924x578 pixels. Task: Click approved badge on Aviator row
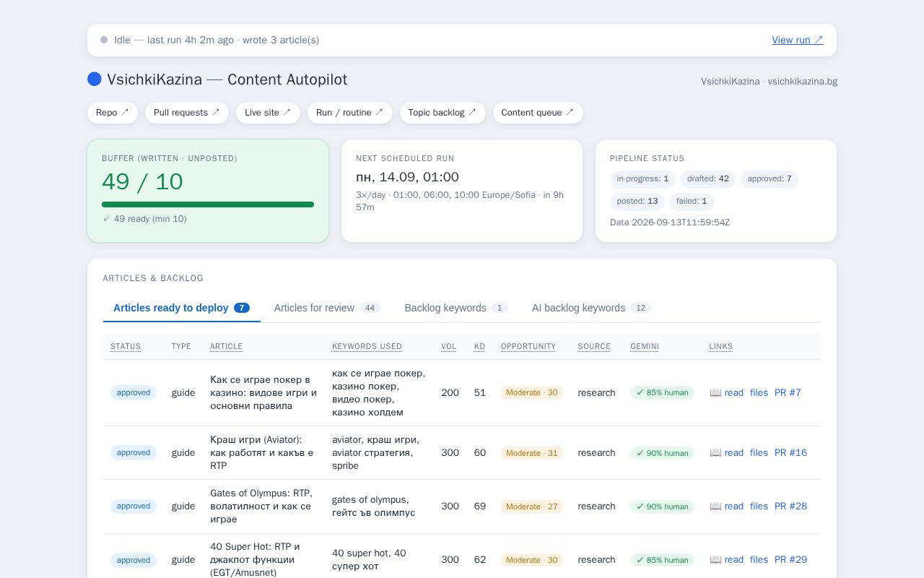coord(134,453)
